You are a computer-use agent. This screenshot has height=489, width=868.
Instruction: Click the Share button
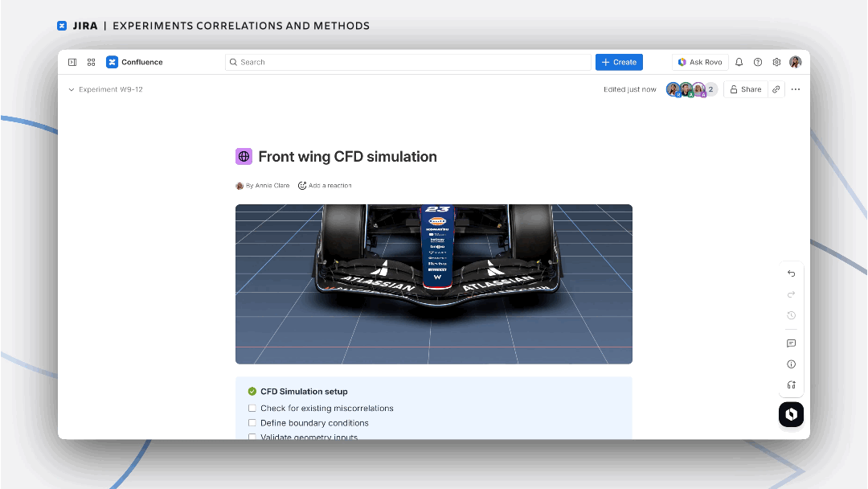pos(744,89)
